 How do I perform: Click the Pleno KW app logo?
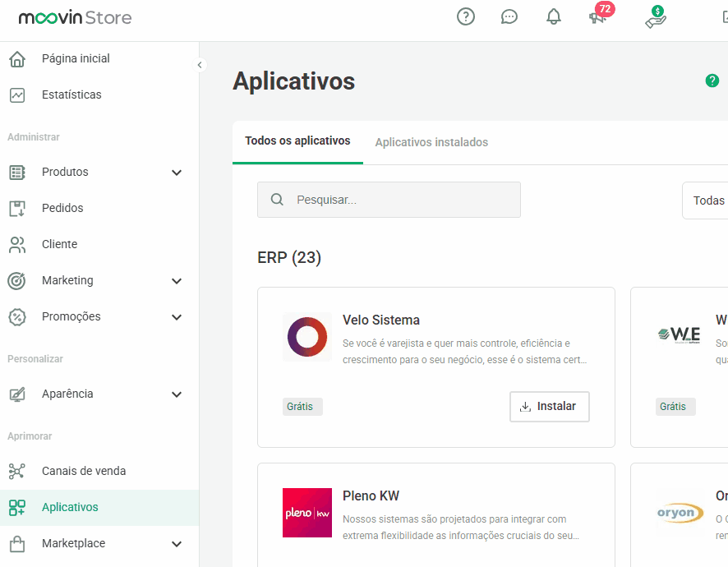point(307,513)
